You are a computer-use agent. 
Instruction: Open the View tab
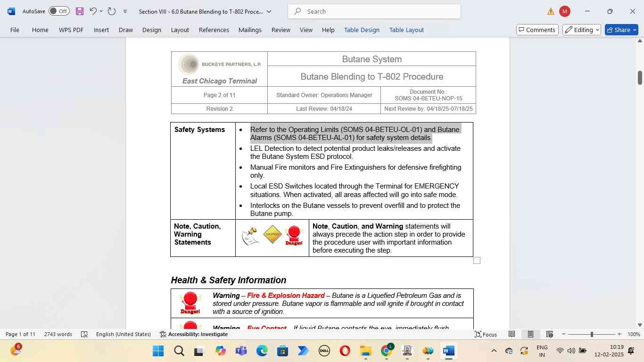tap(306, 30)
